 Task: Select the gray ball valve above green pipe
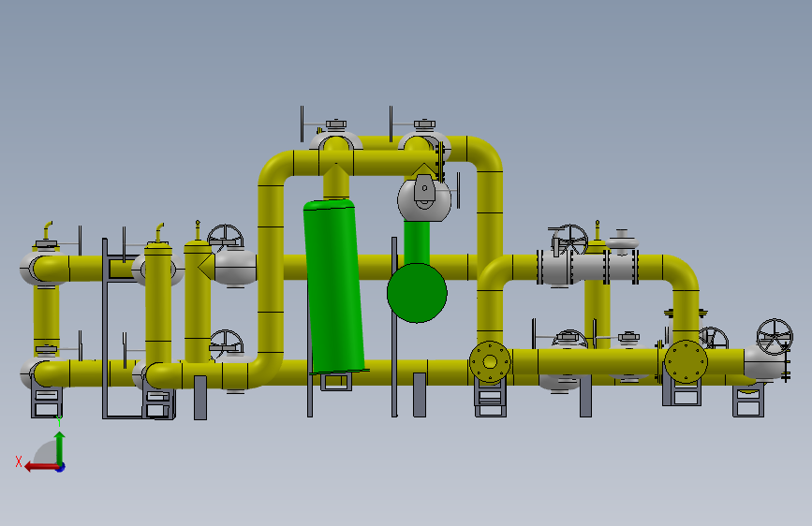[424, 197]
